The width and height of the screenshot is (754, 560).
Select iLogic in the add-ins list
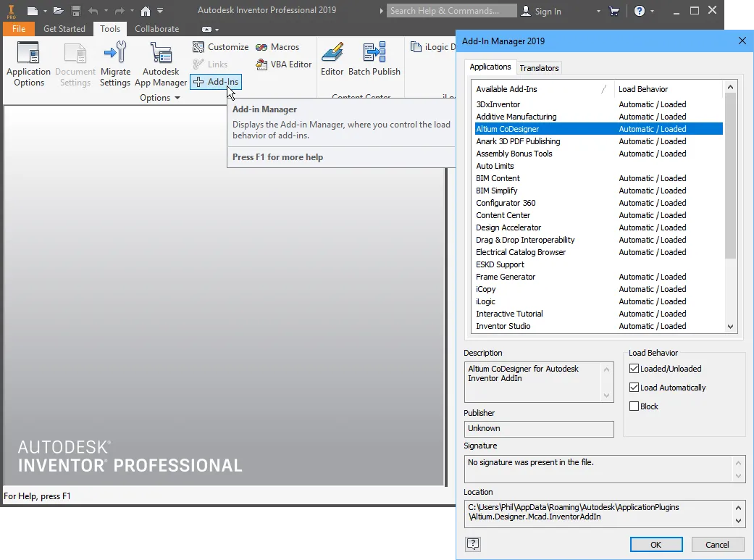(486, 301)
